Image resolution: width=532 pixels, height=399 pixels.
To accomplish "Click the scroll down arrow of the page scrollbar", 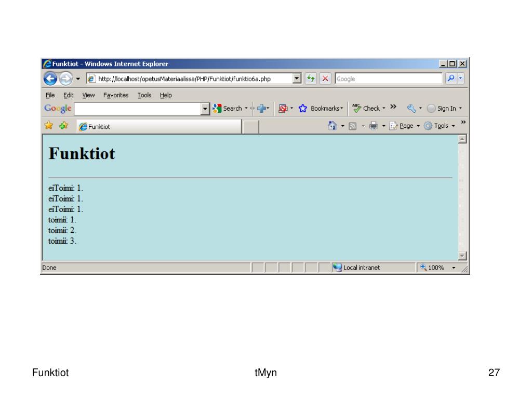I will [462, 256].
